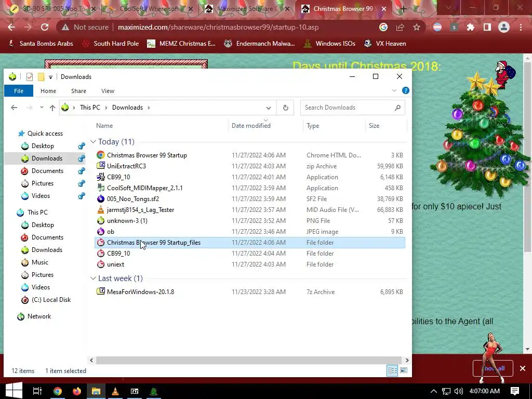Open VX Heaven bookmark
532x399 pixels.
point(385,44)
